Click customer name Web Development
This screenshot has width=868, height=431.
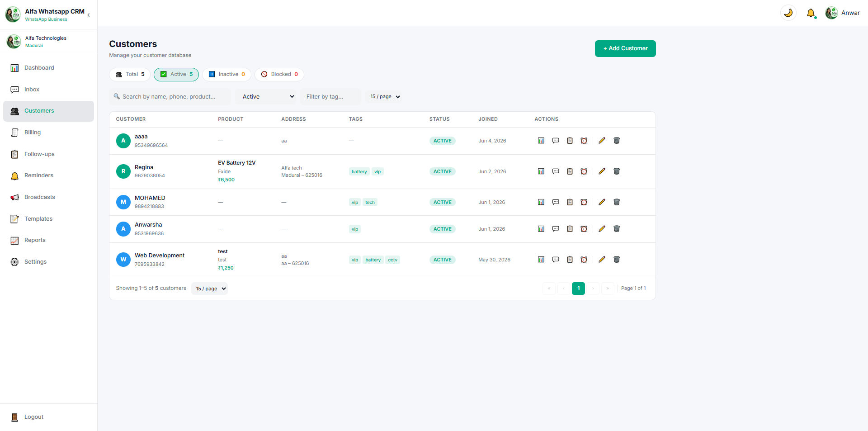[160, 256]
